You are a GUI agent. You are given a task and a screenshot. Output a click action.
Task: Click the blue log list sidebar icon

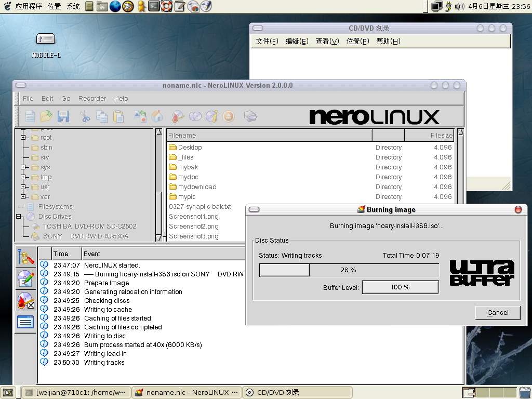(26, 322)
